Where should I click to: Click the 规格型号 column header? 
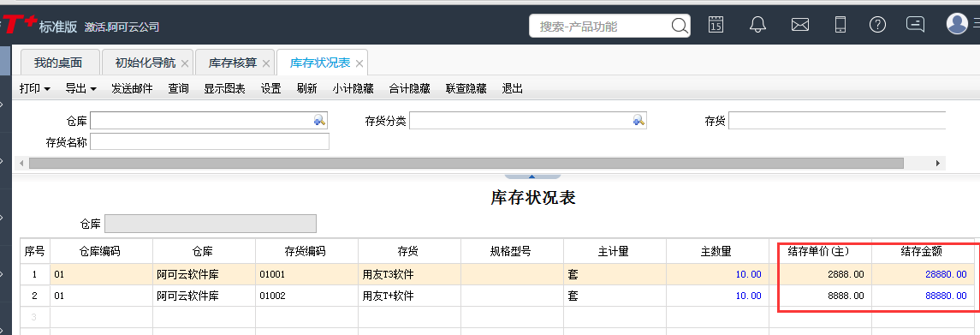pyautogui.click(x=512, y=251)
